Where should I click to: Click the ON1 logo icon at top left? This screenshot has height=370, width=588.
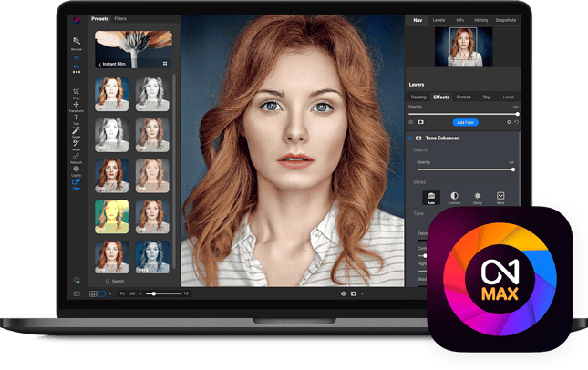[x=77, y=20]
